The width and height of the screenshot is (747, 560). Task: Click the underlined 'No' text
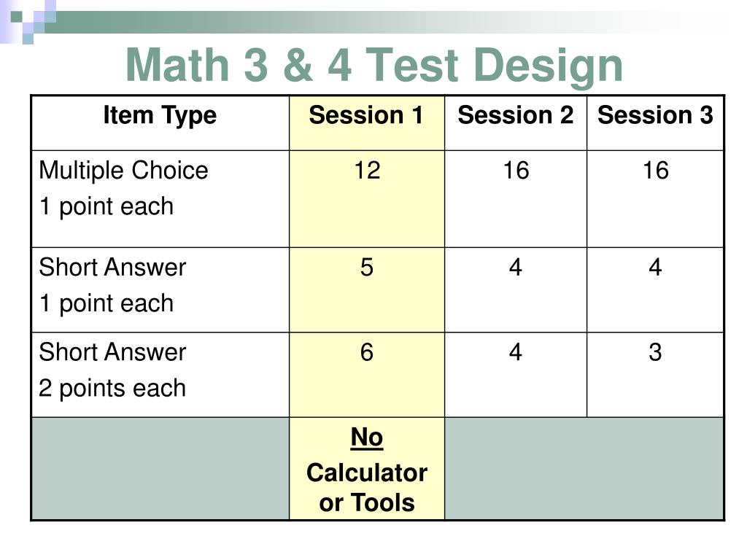(x=367, y=437)
